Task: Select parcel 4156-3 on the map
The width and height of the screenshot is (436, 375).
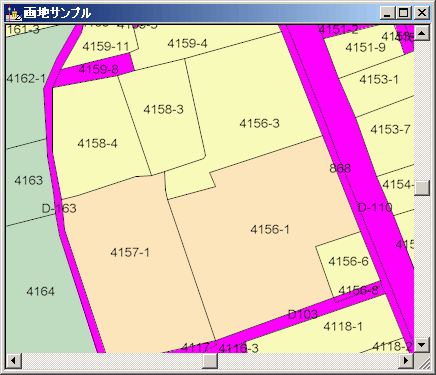Action: point(259,123)
